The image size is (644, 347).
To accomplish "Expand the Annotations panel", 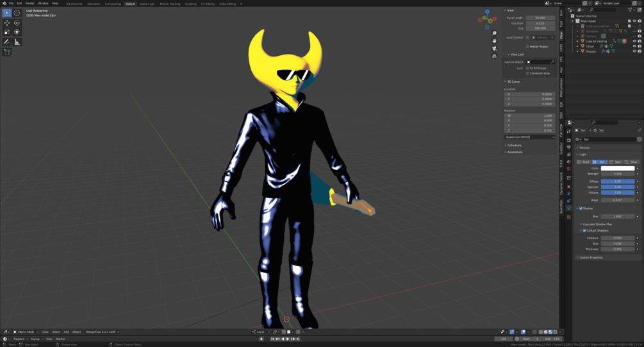I will tap(513, 152).
